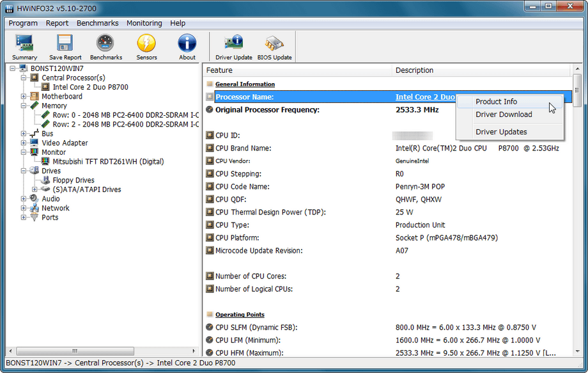Click the Memory stick icon in tree
Screen dimensions: 588x373
pos(35,106)
